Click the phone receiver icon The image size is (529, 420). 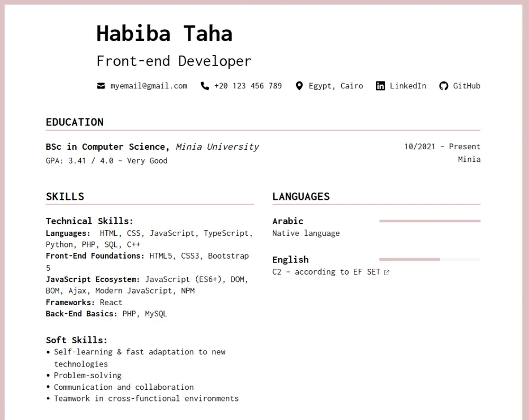205,86
